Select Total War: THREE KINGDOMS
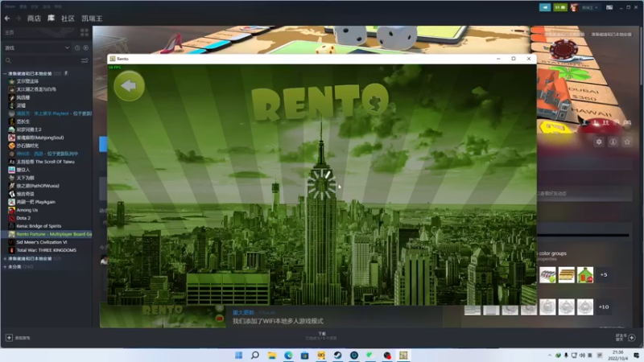The width and height of the screenshot is (644, 362). click(x=47, y=250)
